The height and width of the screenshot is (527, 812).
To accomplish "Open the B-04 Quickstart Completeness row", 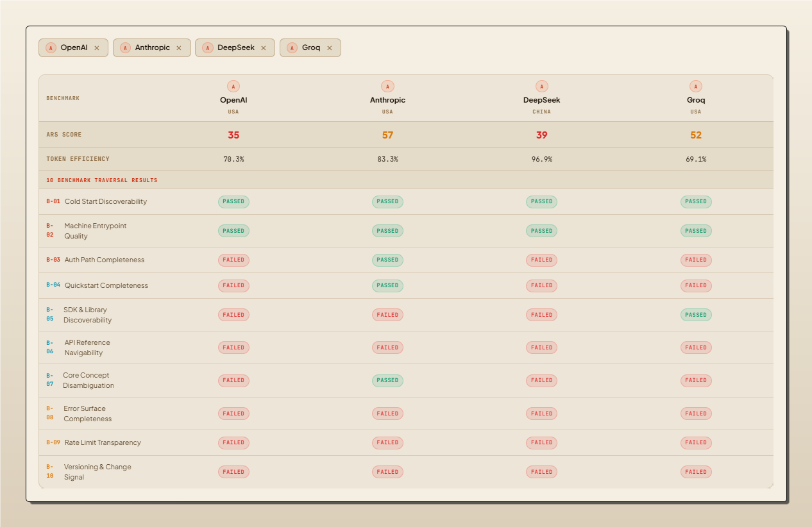I will [406, 285].
